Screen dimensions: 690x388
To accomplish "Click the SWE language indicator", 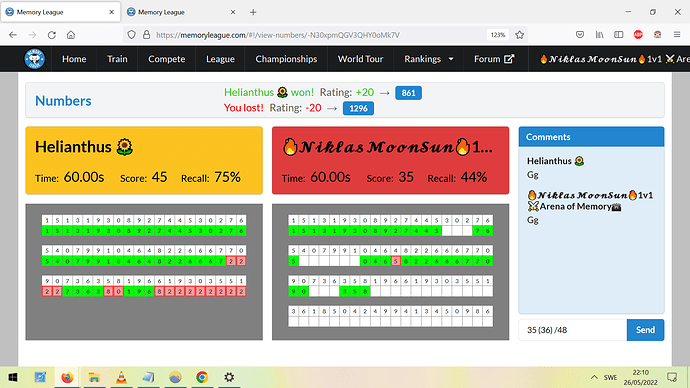I will coord(610,377).
